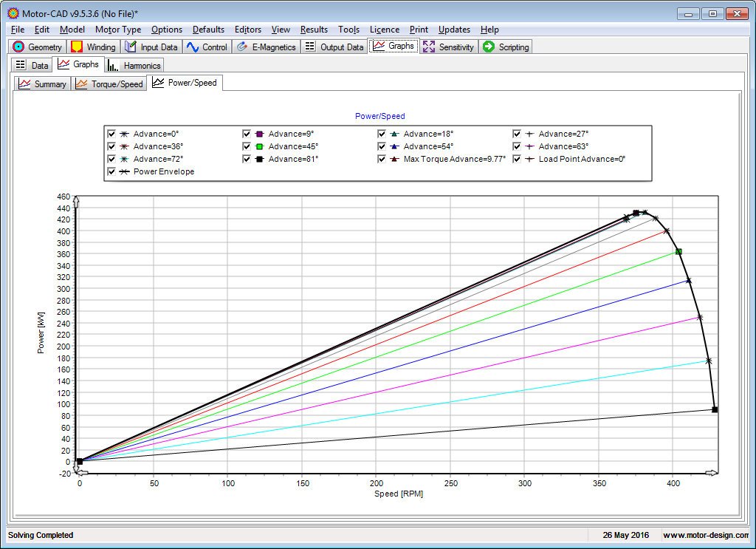This screenshot has width=756, height=549.
Task: Click the peak marker of the Power Envelope curve
Action: pyautogui.click(x=645, y=212)
